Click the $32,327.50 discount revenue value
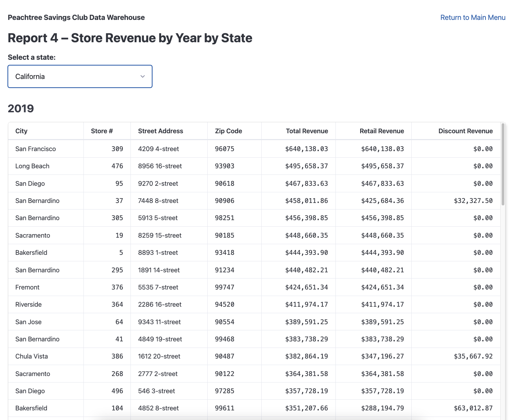The width and height of the screenshot is (526, 420). (x=473, y=201)
